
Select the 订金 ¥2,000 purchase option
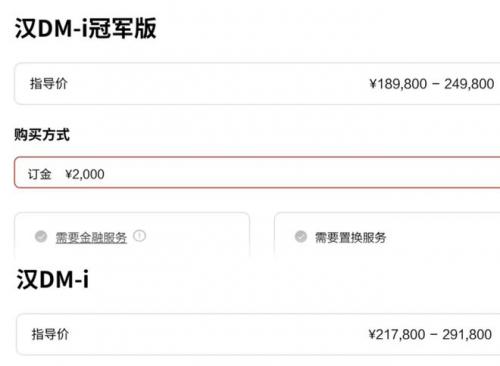[257, 172]
